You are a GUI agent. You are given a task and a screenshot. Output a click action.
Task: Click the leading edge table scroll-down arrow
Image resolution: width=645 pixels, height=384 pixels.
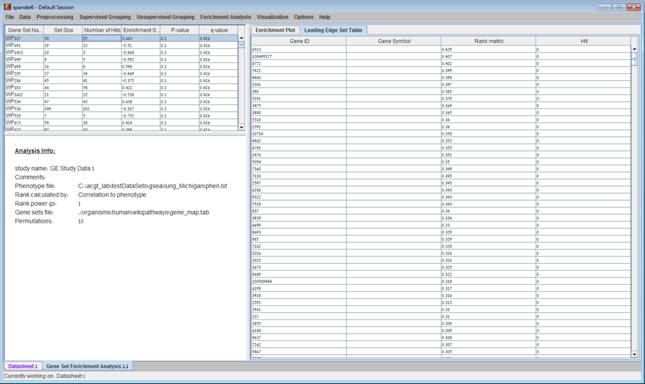coord(634,354)
